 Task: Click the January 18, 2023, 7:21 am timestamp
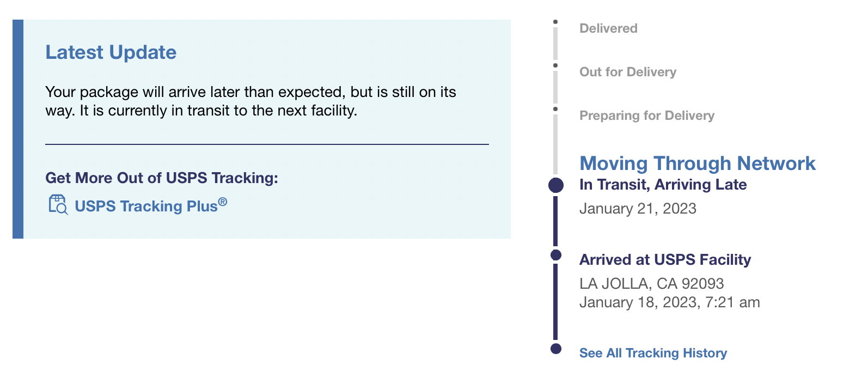point(669,302)
